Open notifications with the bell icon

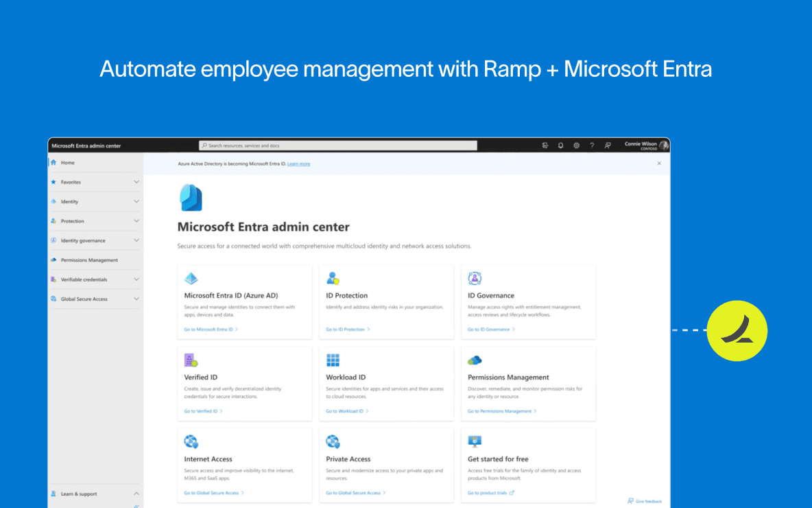560,145
